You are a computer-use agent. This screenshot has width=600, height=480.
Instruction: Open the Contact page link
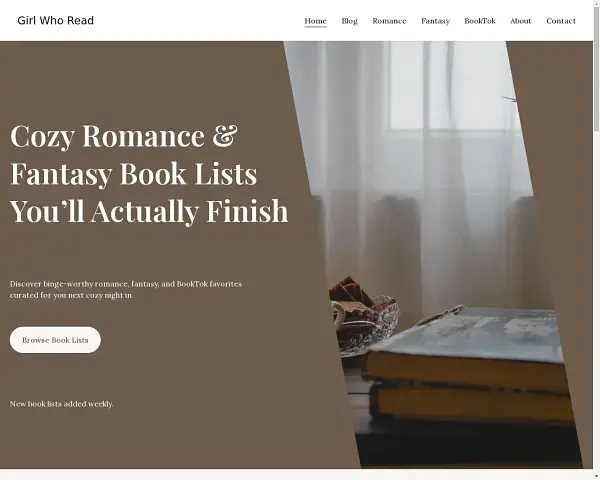pyautogui.click(x=561, y=21)
